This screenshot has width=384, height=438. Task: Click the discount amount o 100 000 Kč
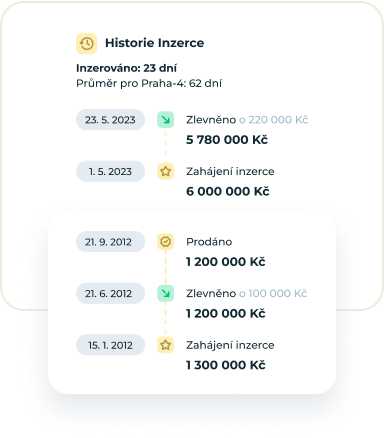pyautogui.click(x=273, y=293)
